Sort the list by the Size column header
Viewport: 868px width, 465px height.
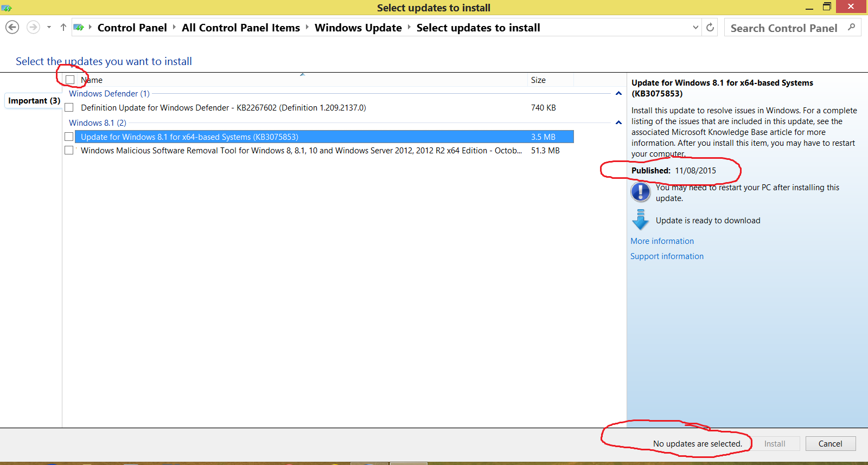pos(551,80)
